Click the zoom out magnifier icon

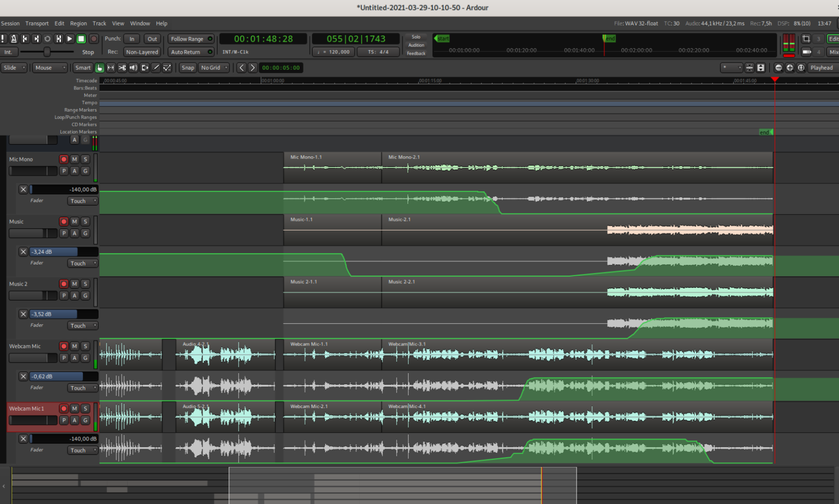coord(778,68)
